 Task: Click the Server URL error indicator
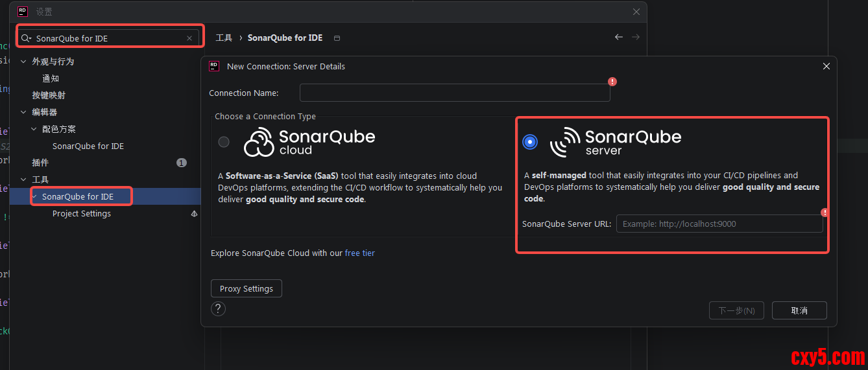click(x=825, y=213)
